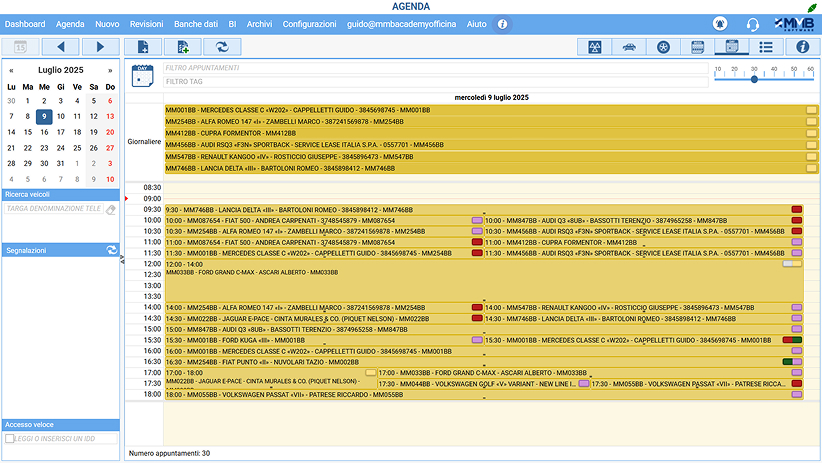Click the new appointment document icon
Screen dimensions: 822x463
143,46
